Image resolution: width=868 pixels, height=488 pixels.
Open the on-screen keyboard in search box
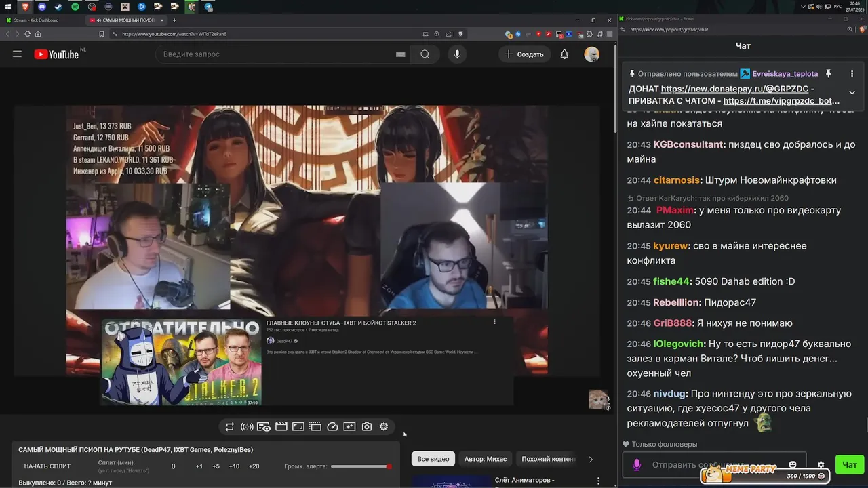coord(400,54)
